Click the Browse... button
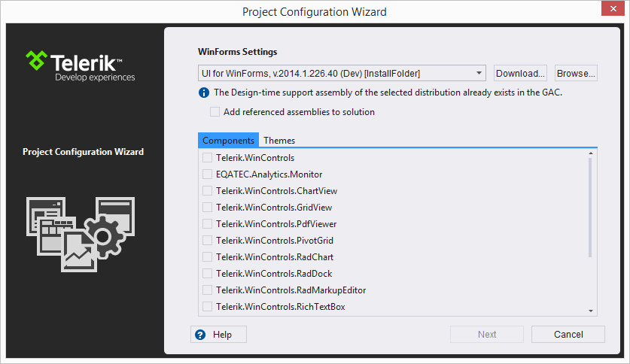Image resolution: width=630 pixels, height=364 pixels. tap(576, 74)
